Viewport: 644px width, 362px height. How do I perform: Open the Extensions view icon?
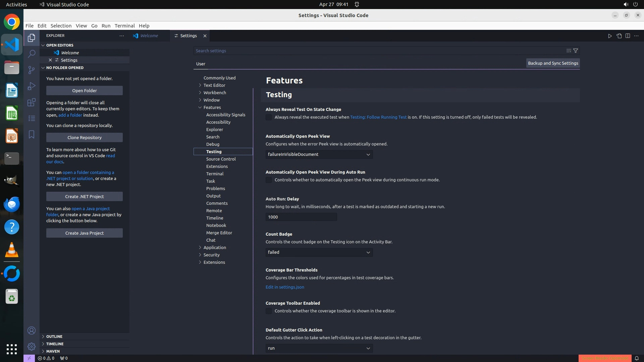(x=32, y=102)
